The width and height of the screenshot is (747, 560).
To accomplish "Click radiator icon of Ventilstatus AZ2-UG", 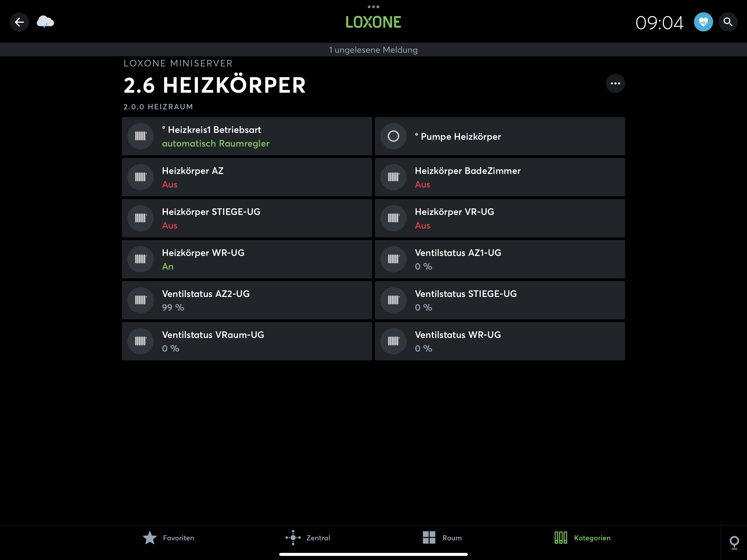I will [141, 300].
